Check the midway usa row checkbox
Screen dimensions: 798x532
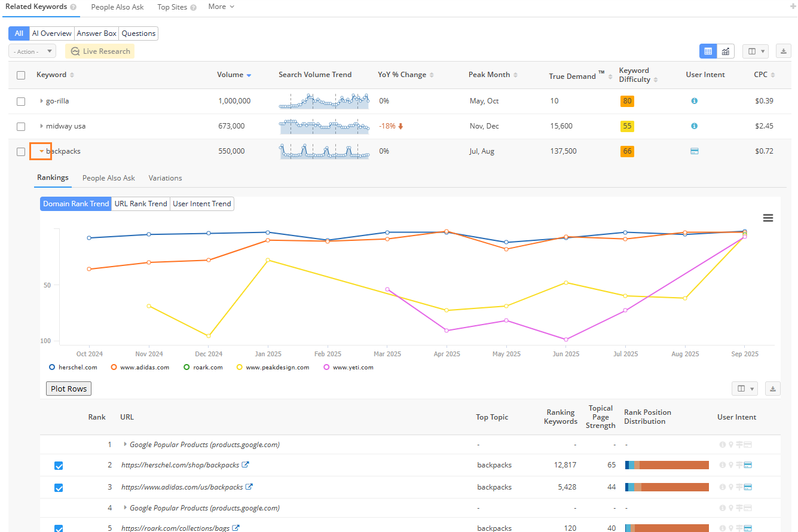21,126
